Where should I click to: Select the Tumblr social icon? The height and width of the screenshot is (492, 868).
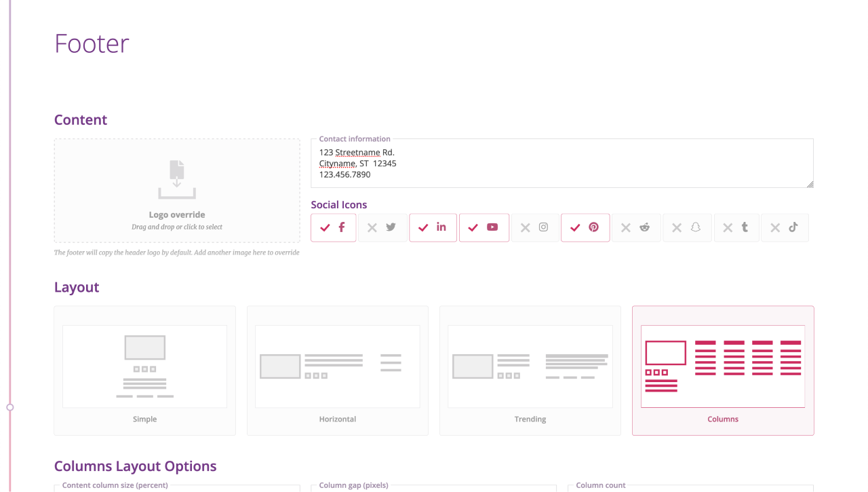click(736, 227)
